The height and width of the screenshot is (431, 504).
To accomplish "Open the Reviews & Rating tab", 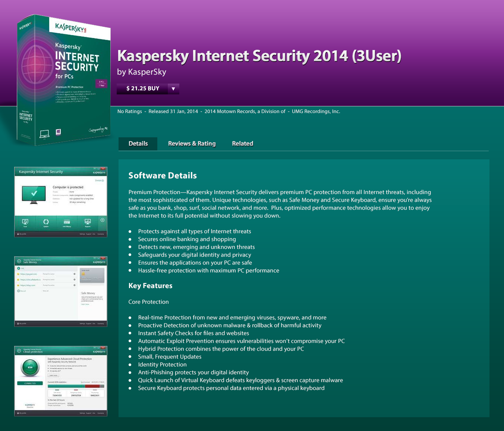I will [192, 144].
